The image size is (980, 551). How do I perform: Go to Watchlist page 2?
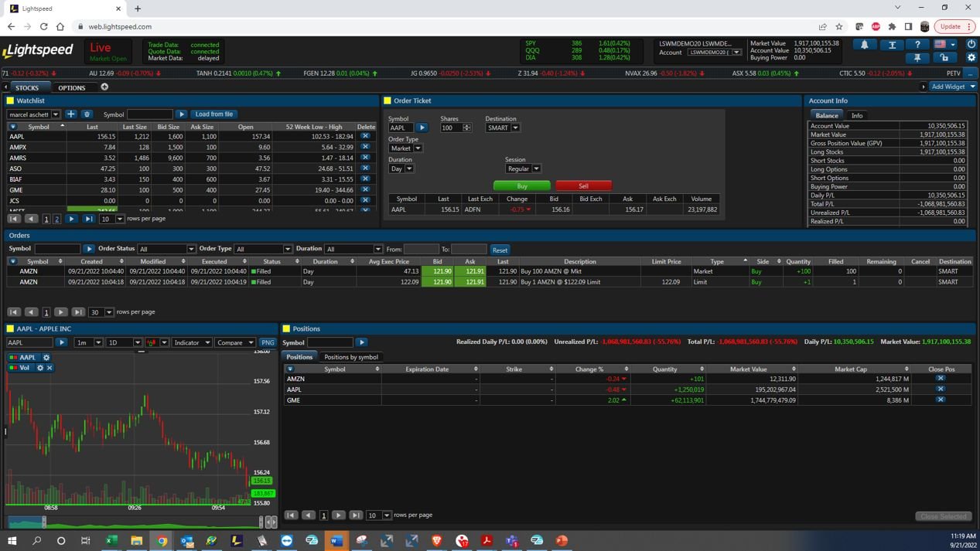pos(56,219)
